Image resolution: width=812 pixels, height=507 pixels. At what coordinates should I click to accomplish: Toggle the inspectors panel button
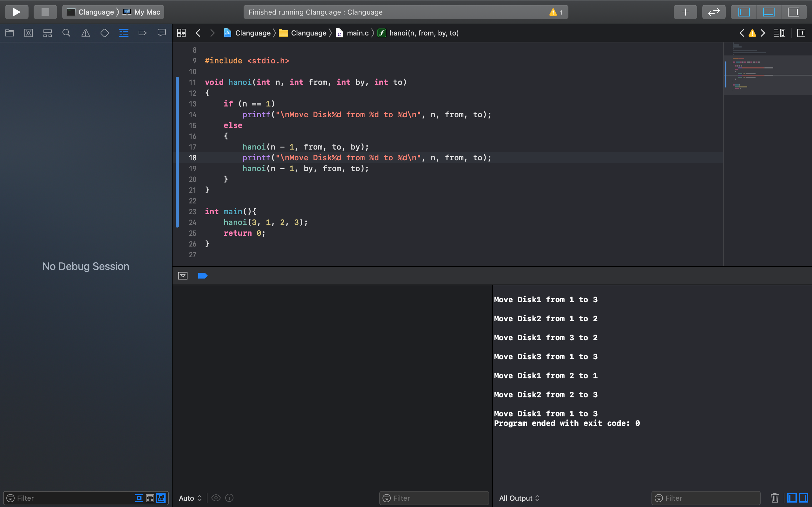[x=794, y=12]
